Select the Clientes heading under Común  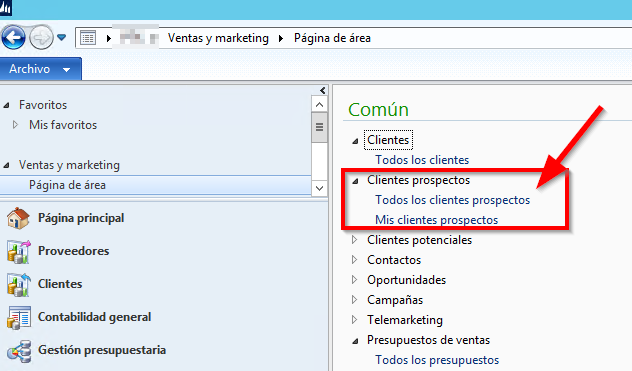click(388, 140)
